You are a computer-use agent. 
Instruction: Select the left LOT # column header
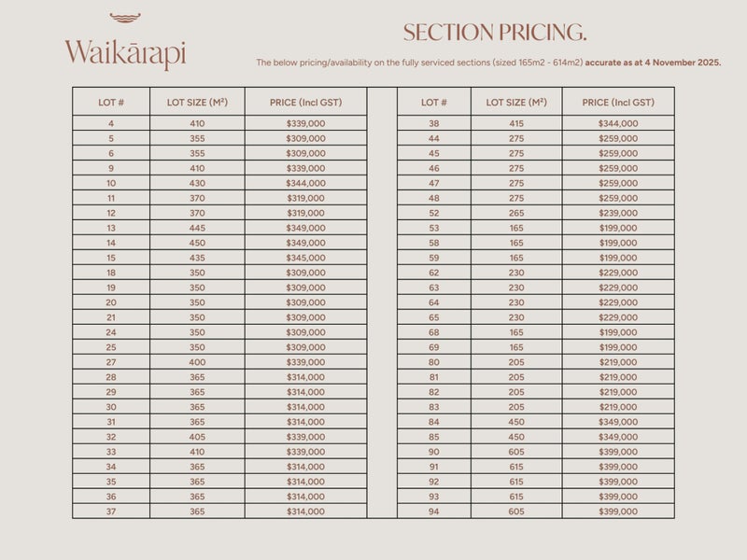click(x=111, y=102)
